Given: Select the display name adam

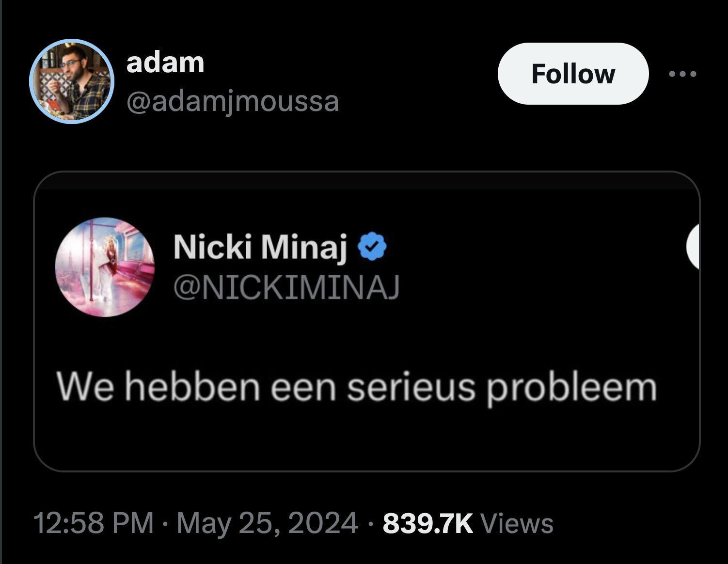Looking at the screenshot, I should (x=165, y=62).
